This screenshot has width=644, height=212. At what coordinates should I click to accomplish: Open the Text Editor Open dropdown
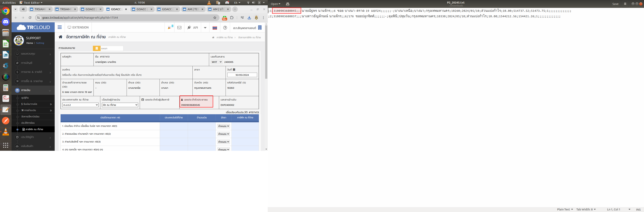coord(276,4)
